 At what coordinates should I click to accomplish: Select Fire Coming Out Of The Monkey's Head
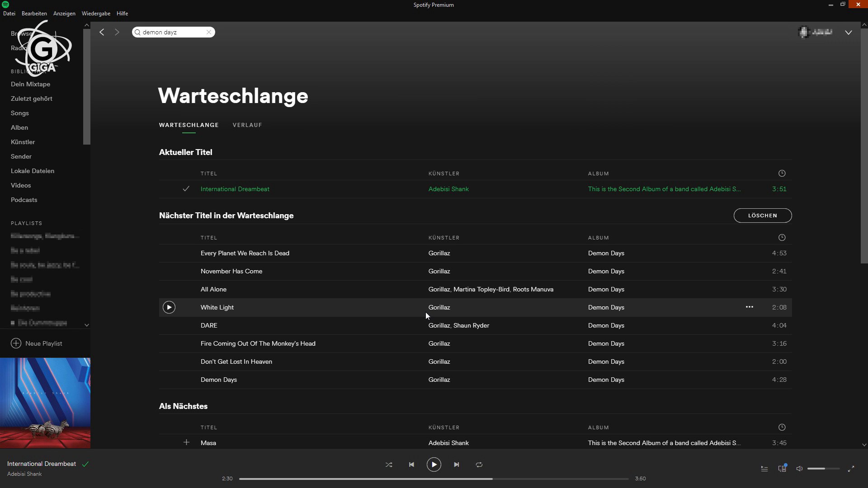[258, 343]
